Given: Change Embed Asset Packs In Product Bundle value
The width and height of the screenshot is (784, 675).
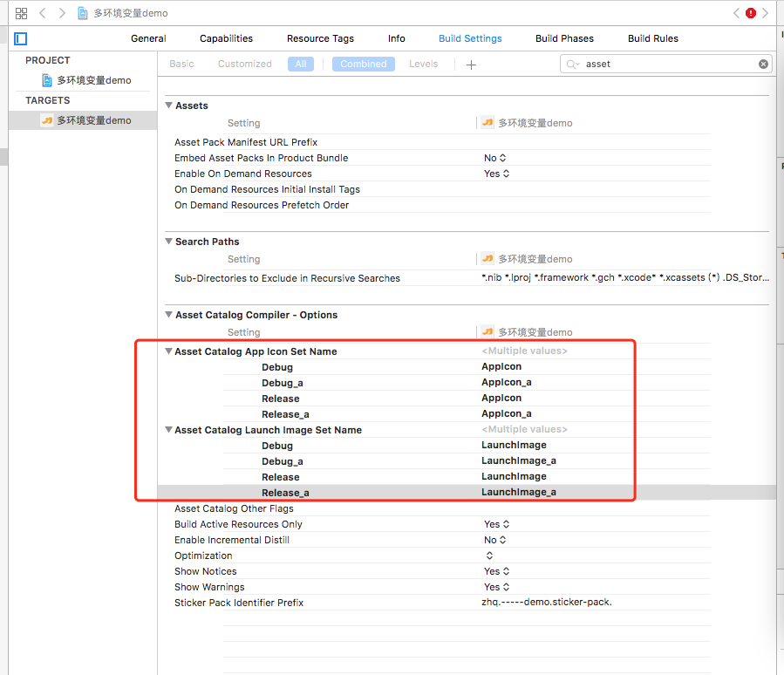Looking at the screenshot, I should click(495, 158).
